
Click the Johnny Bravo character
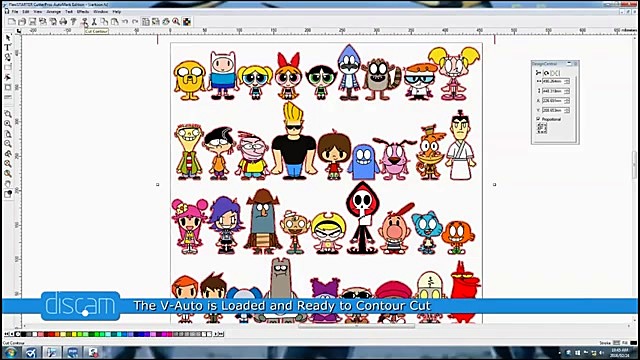tap(293, 141)
